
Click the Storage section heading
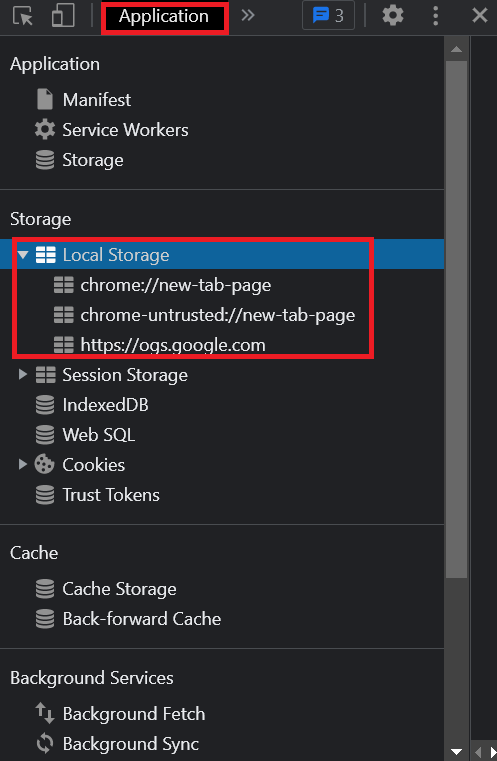[x=40, y=219]
